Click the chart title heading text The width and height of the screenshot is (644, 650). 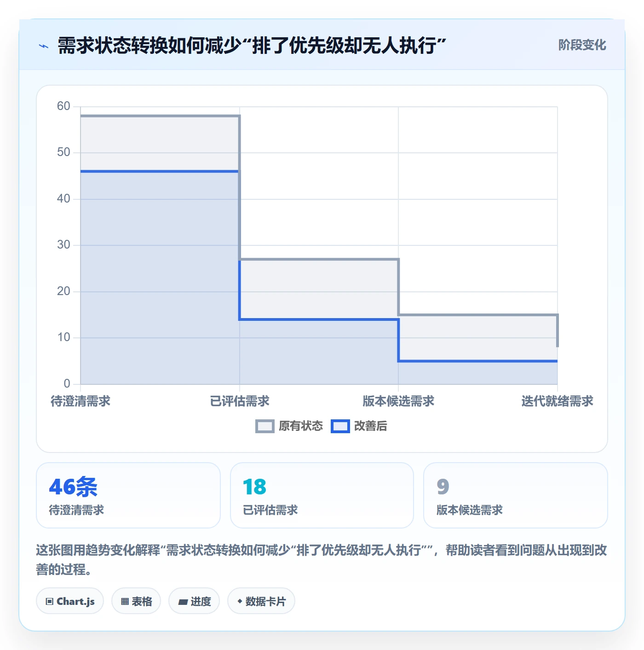click(x=252, y=46)
